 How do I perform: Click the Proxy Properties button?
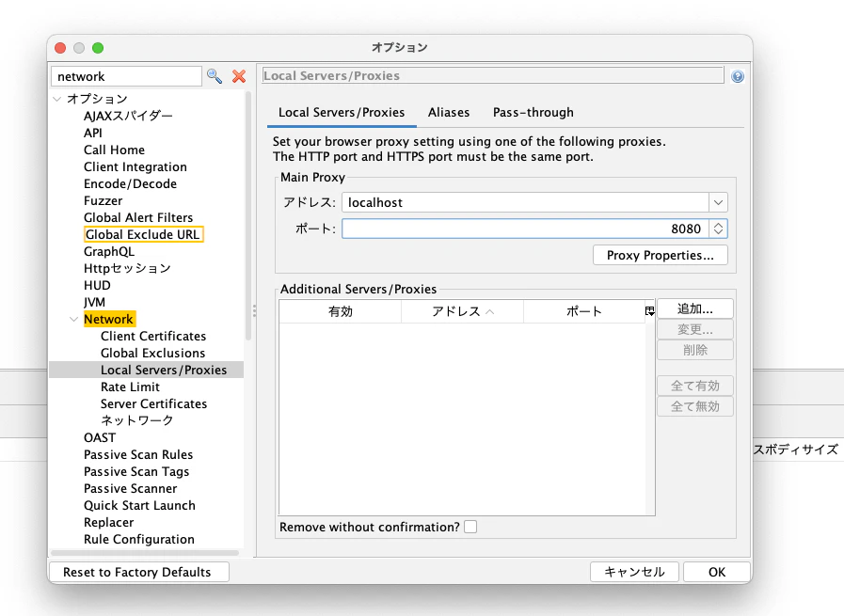(660, 255)
